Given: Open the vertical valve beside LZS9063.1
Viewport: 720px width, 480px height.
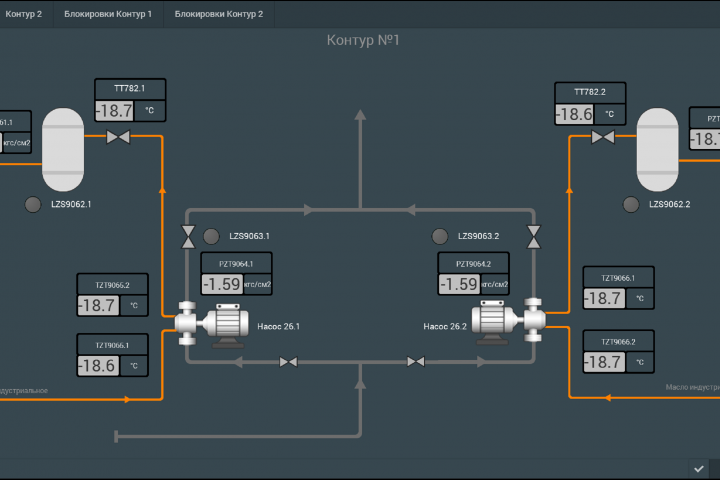Looking at the screenshot, I should point(188,237).
